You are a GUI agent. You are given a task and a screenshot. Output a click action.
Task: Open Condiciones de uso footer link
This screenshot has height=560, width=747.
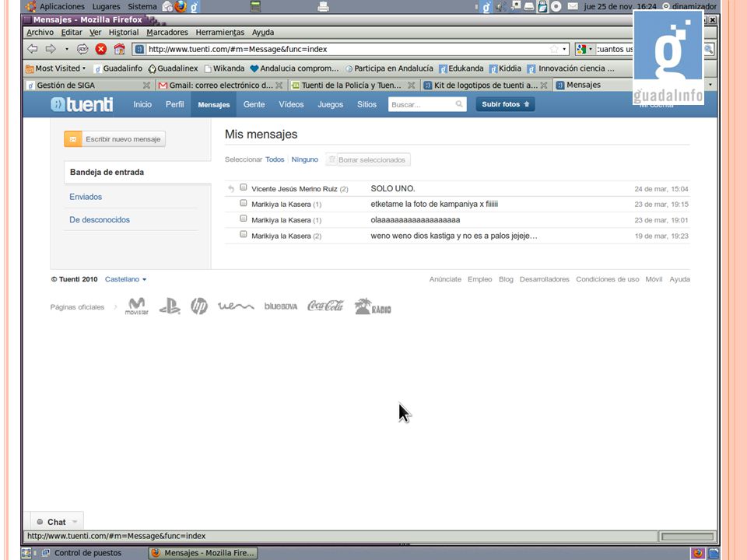click(608, 279)
